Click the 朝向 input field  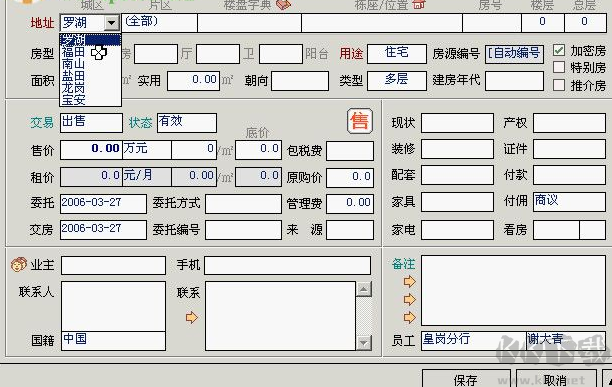(x=300, y=81)
